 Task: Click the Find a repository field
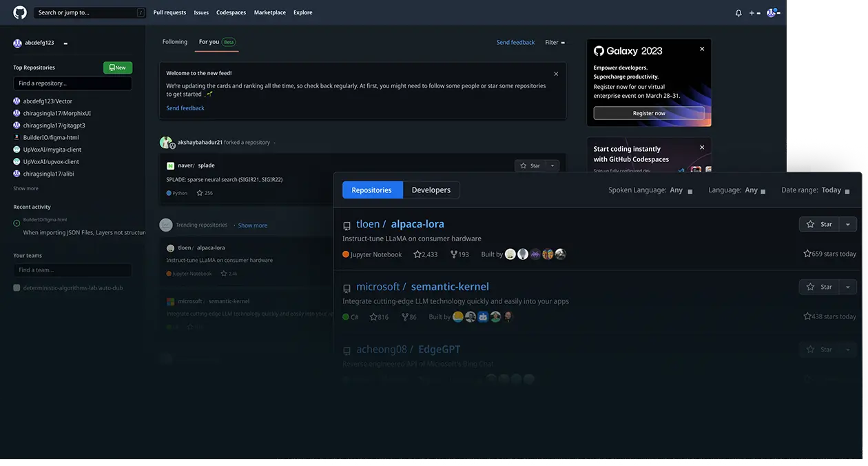[x=72, y=83]
